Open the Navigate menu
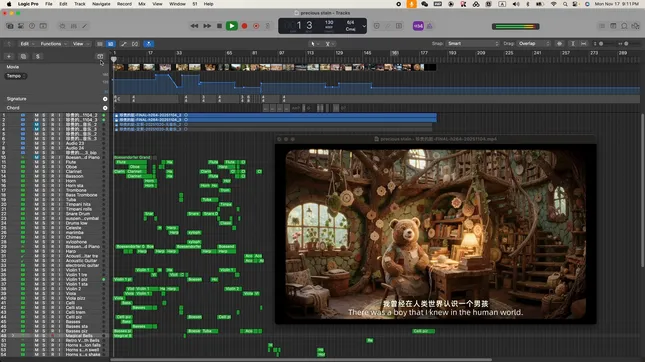 [101, 4]
